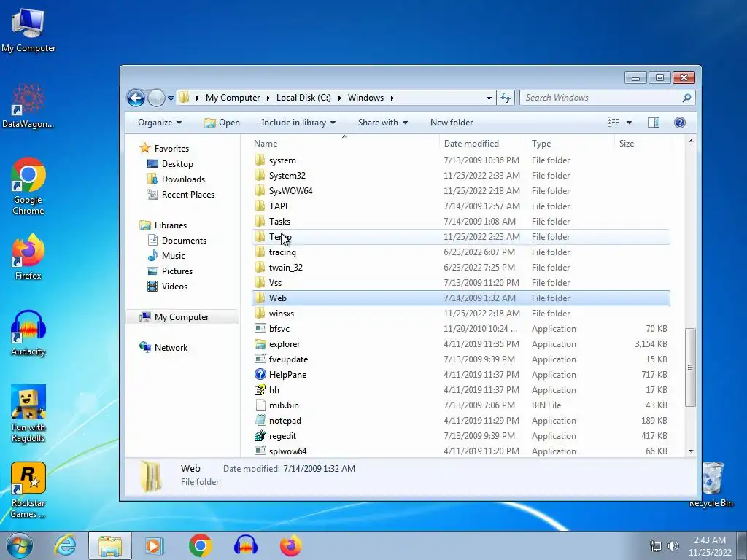Expand the breadcrumb arrow after Local Disk (C:)
747x560 pixels.
tap(340, 98)
